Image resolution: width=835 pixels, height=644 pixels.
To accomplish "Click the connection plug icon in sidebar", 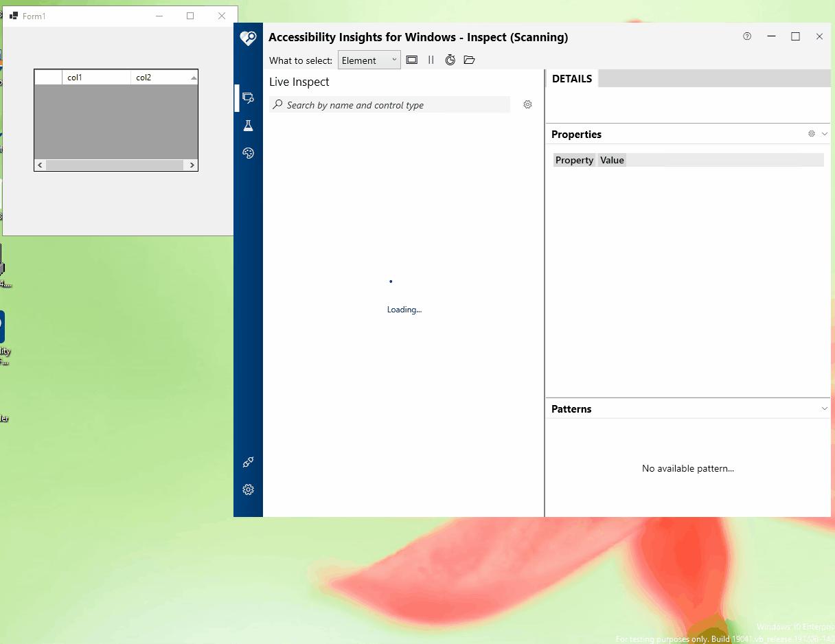I will tap(248, 461).
